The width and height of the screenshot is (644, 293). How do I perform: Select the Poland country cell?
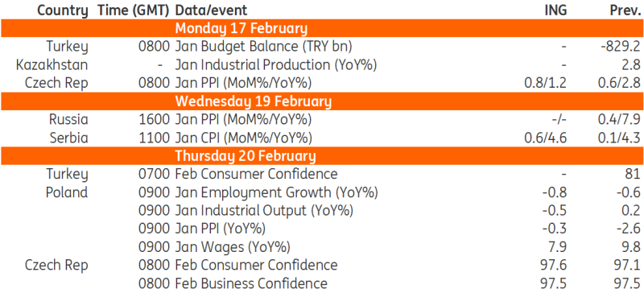pyautogui.click(x=68, y=192)
